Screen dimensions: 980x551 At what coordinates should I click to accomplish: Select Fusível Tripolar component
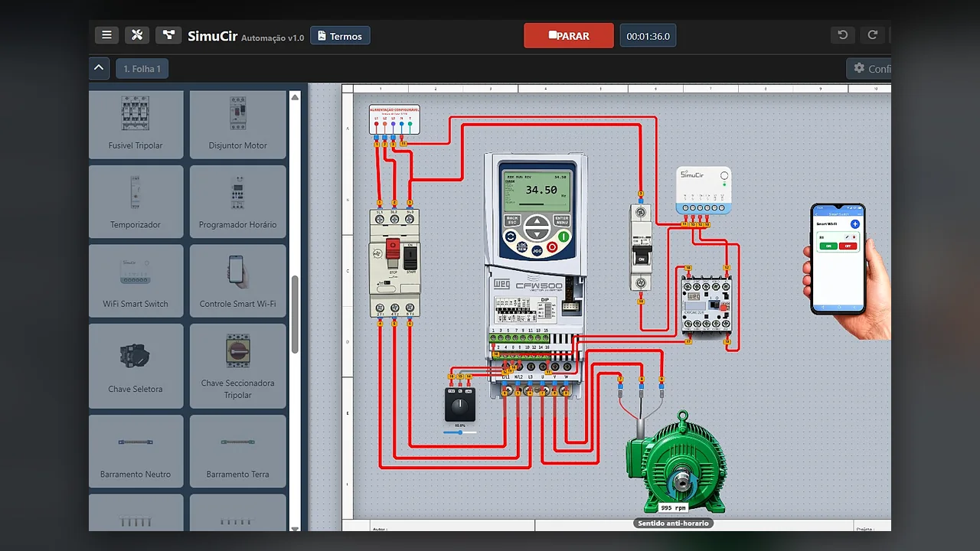click(136, 125)
